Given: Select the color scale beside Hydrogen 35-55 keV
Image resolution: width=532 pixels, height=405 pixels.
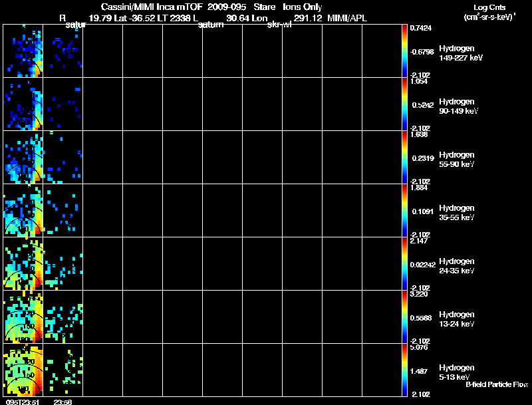Looking at the screenshot, I should point(404,211).
